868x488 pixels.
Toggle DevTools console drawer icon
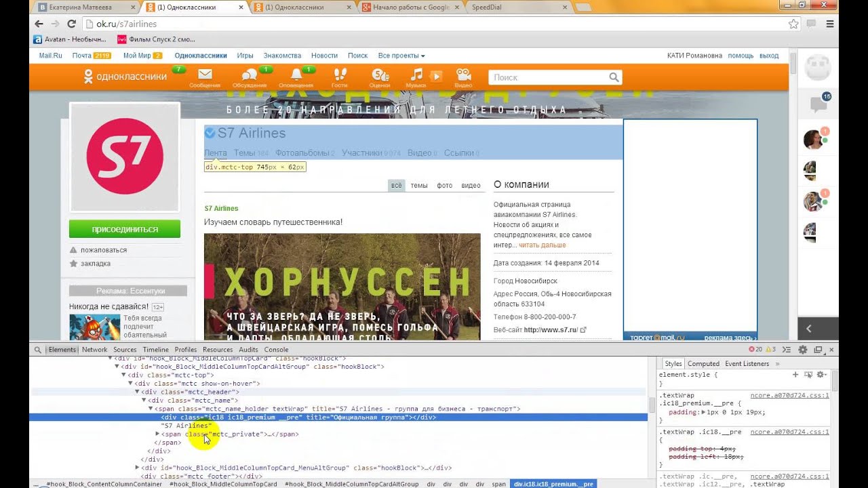(x=787, y=350)
